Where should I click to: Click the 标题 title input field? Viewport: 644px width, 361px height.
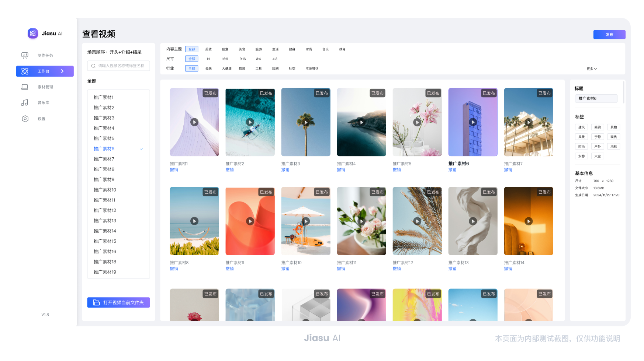click(x=596, y=99)
